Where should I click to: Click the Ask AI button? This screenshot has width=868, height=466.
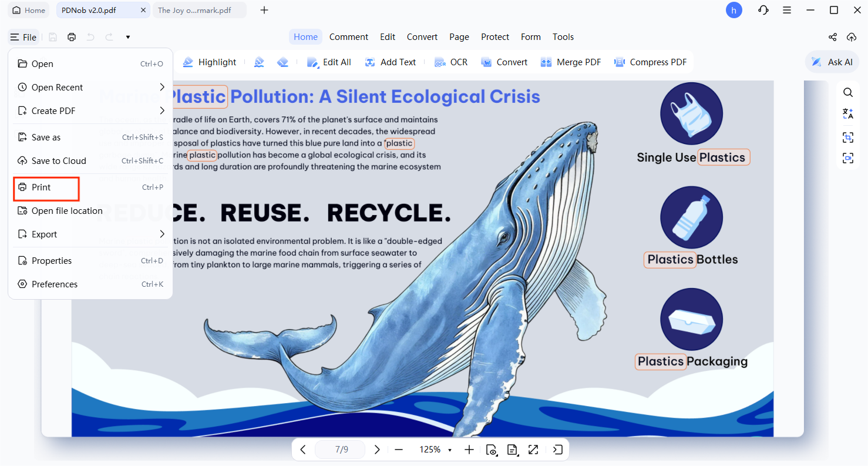click(832, 62)
